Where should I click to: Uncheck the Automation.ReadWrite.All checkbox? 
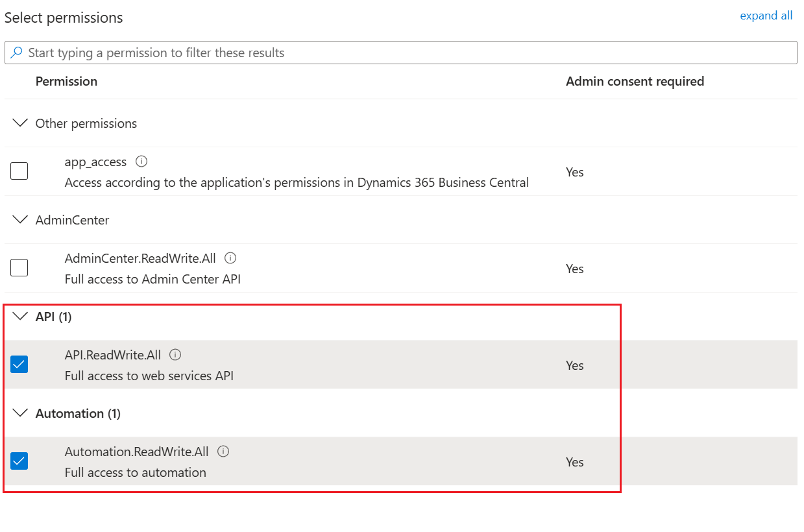(x=19, y=461)
